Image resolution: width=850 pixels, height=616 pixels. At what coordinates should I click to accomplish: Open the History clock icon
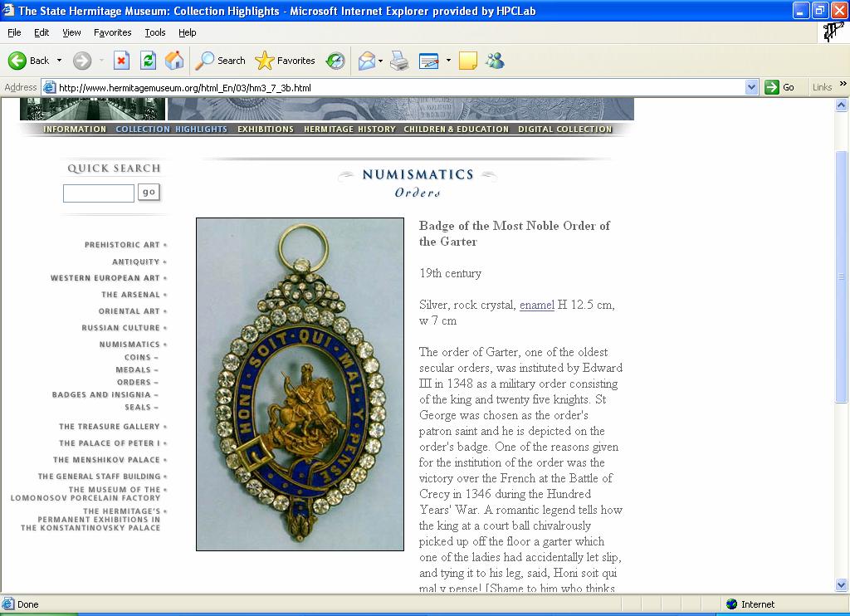pyautogui.click(x=335, y=61)
